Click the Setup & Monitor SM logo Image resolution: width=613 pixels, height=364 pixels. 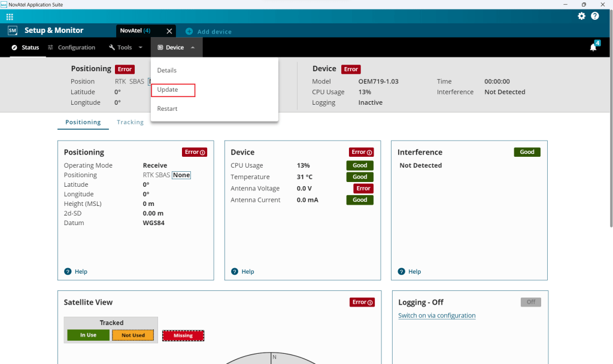pos(12,31)
